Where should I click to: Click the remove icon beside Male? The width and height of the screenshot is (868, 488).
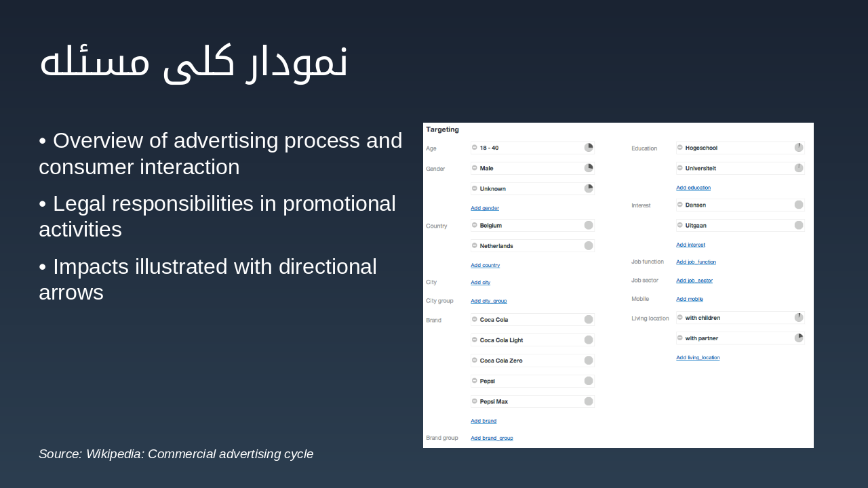pyautogui.click(x=475, y=168)
